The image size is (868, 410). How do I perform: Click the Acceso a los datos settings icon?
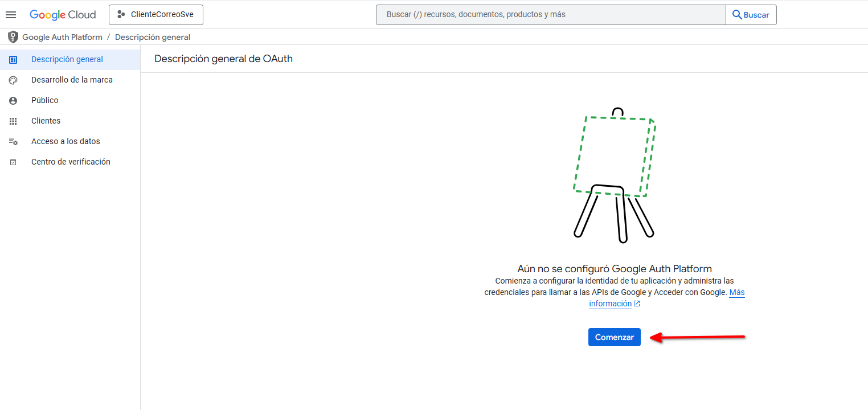pyautogui.click(x=13, y=142)
